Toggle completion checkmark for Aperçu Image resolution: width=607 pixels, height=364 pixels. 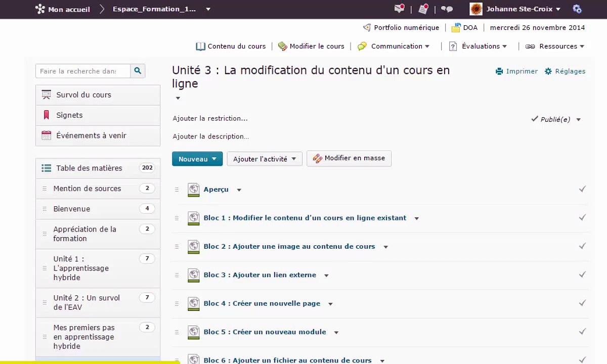click(x=582, y=189)
